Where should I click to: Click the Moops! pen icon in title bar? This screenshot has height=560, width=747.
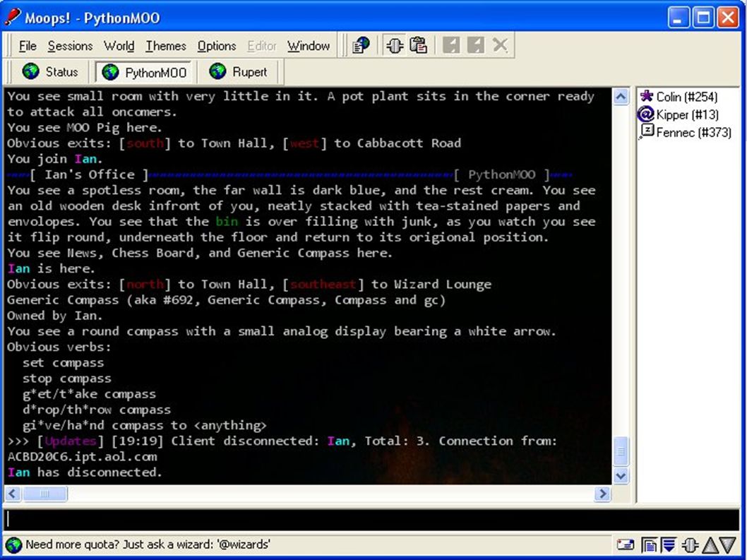tap(13, 17)
